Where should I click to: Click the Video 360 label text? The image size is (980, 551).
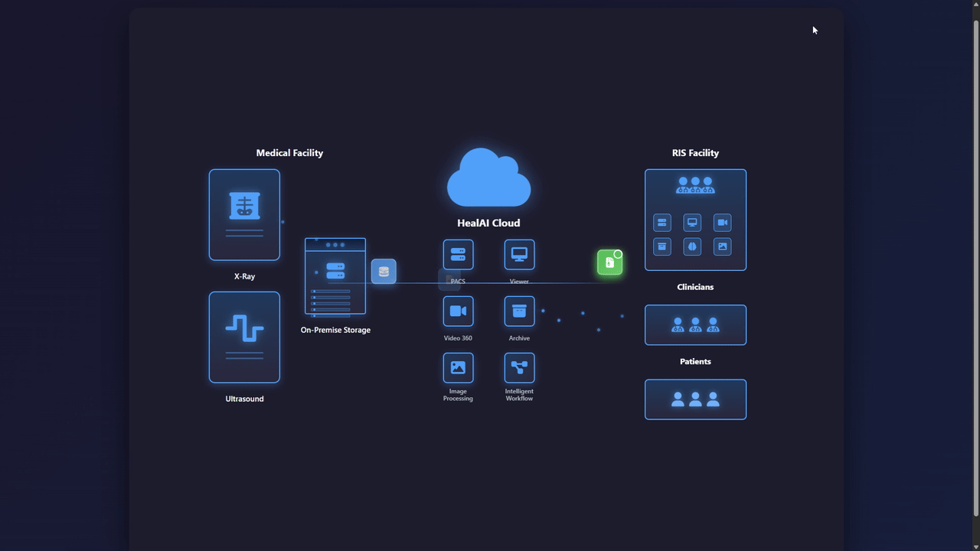(x=458, y=338)
